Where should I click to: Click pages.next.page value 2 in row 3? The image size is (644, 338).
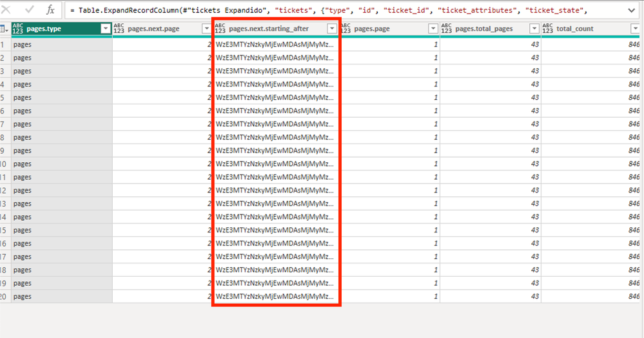tap(162, 71)
